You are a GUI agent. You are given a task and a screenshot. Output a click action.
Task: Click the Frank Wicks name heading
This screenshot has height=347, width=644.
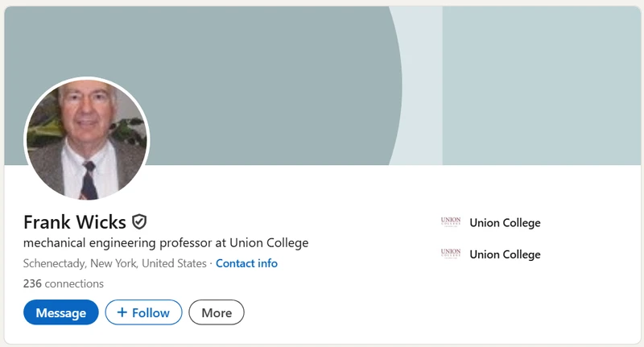(x=75, y=221)
